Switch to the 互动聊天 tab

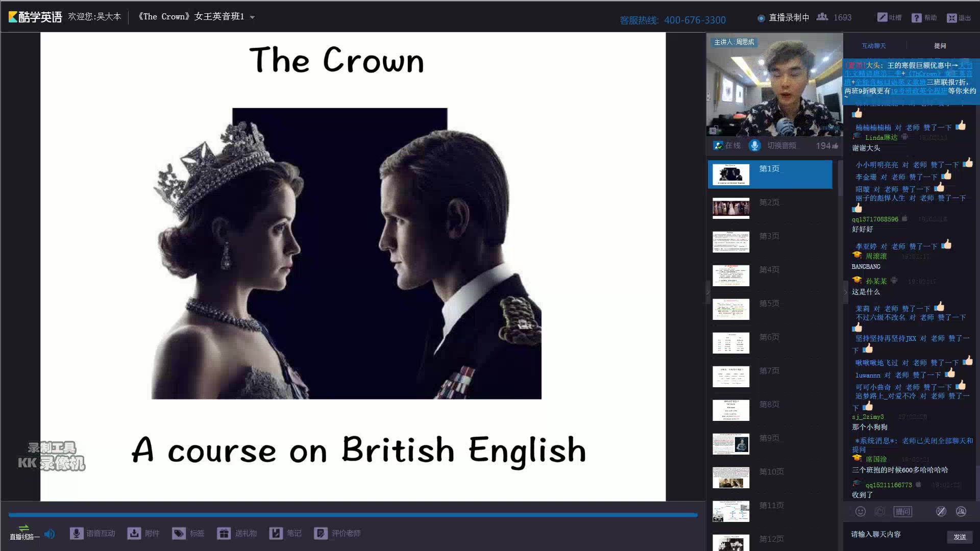click(874, 46)
